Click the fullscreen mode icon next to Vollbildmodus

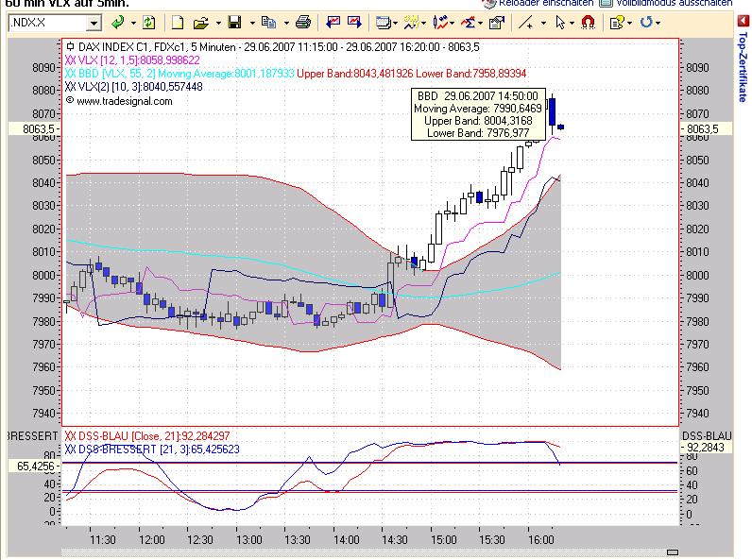(x=606, y=4)
